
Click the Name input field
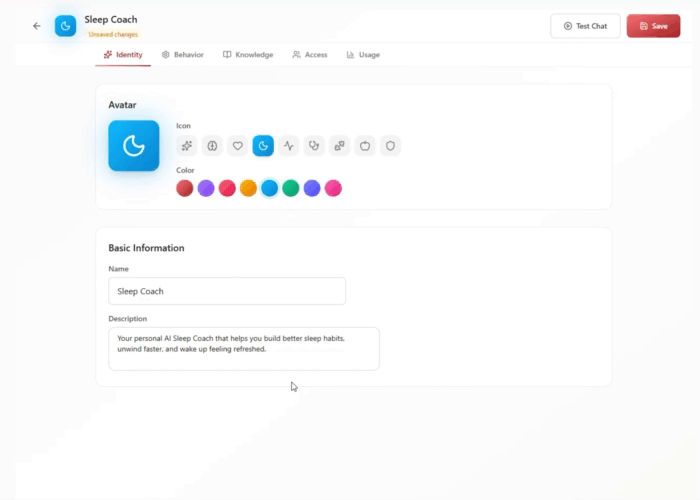[x=227, y=291]
